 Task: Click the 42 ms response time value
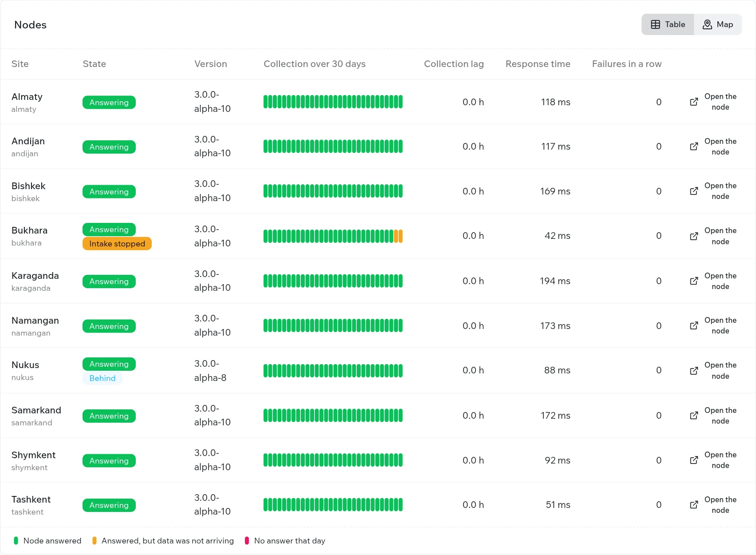[x=557, y=236]
